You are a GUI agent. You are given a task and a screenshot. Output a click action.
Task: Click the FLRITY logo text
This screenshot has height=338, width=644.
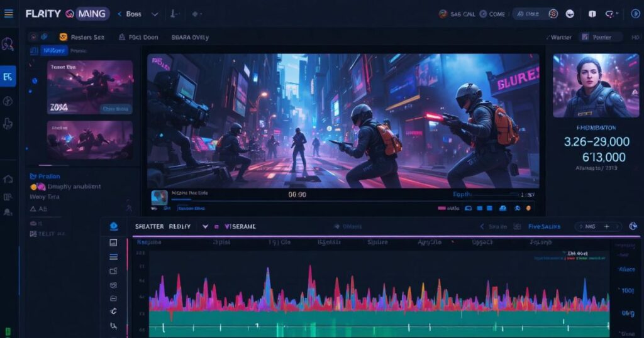coord(43,14)
